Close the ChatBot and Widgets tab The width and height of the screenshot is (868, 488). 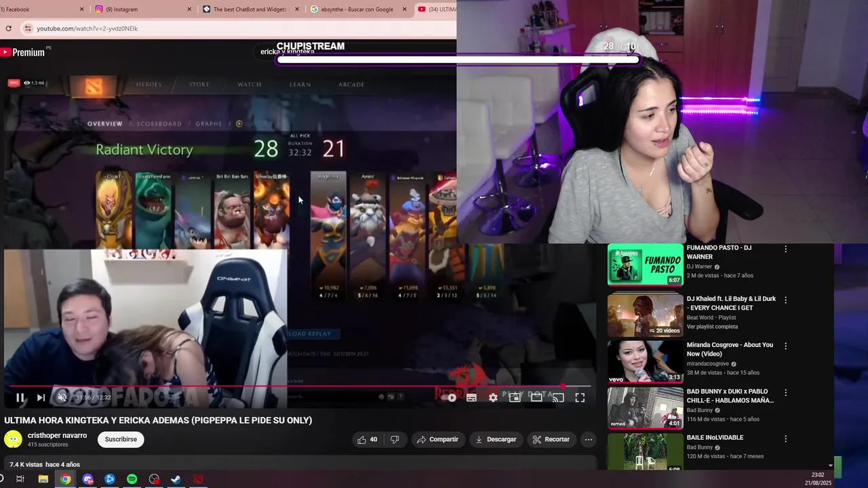tap(298, 9)
